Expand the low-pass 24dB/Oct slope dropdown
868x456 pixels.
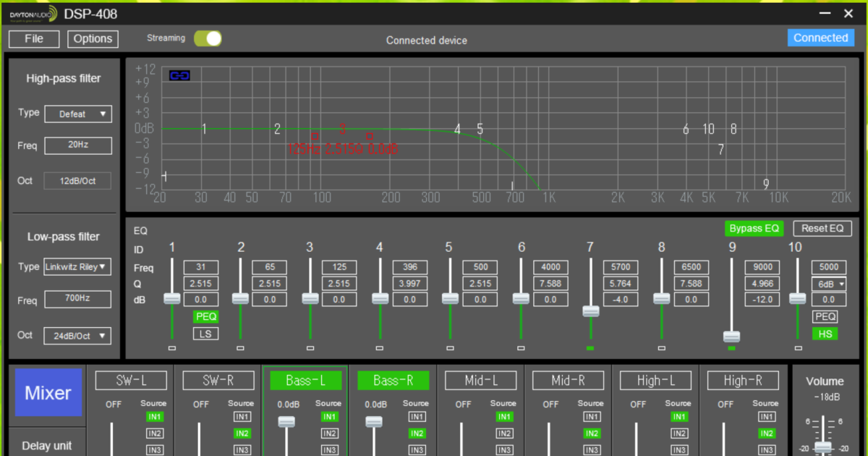pyautogui.click(x=78, y=335)
